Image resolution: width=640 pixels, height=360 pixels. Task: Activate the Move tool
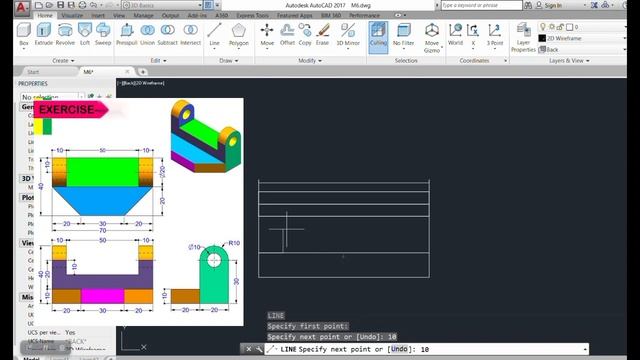tap(267, 35)
